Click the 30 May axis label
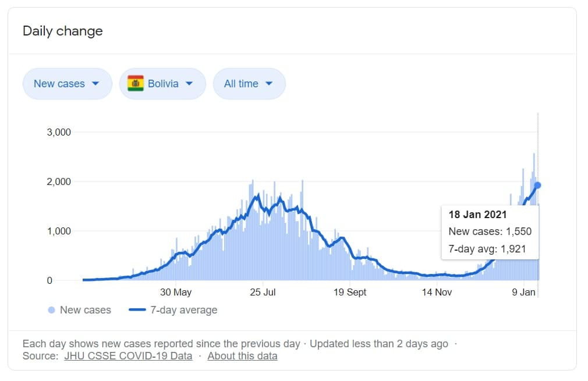 [176, 292]
